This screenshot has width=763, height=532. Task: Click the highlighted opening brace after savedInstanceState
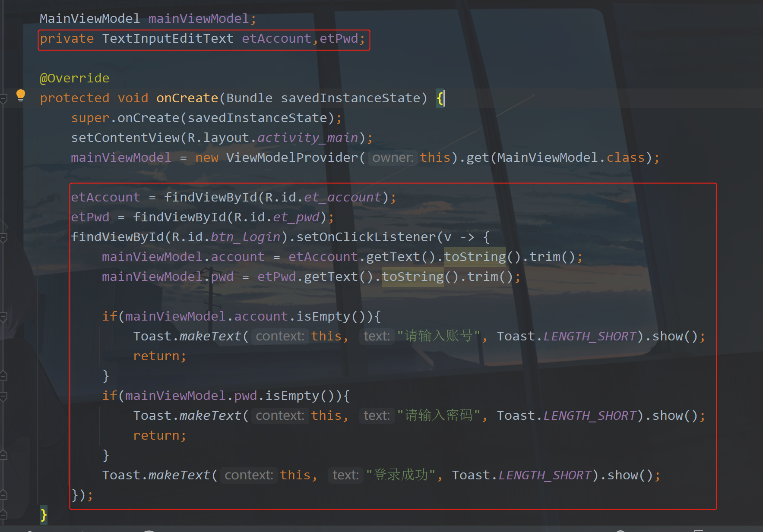tap(440, 98)
